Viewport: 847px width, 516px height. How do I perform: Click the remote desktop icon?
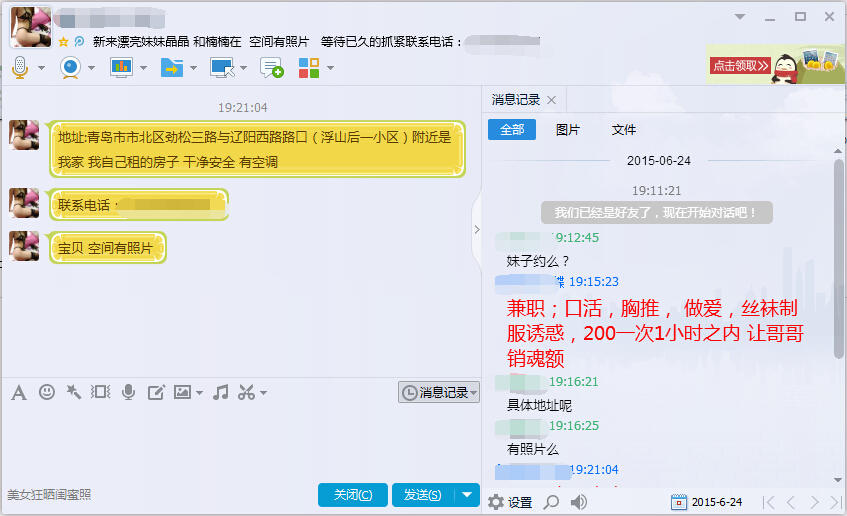[x=222, y=68]
